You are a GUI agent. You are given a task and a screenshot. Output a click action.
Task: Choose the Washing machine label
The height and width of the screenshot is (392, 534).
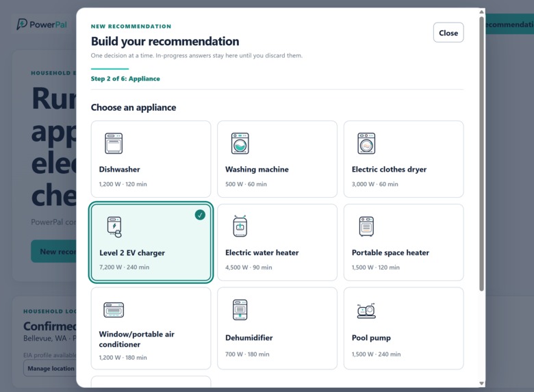(257, 170)
